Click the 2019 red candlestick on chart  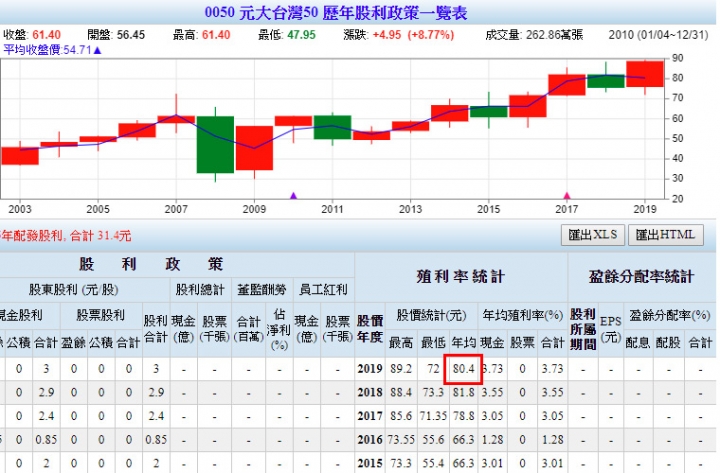pyautogui.click(x=645, y=73)
